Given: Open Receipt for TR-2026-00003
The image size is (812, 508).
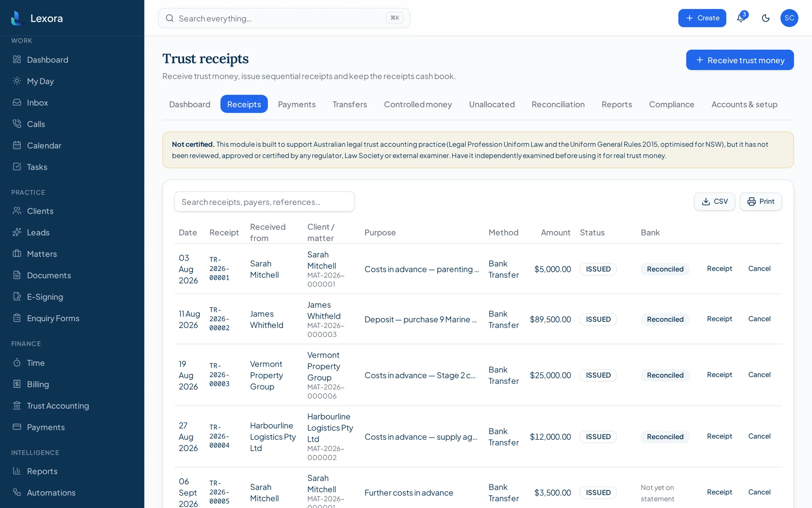Looking at the screenshot, I should tap(719, 375).
